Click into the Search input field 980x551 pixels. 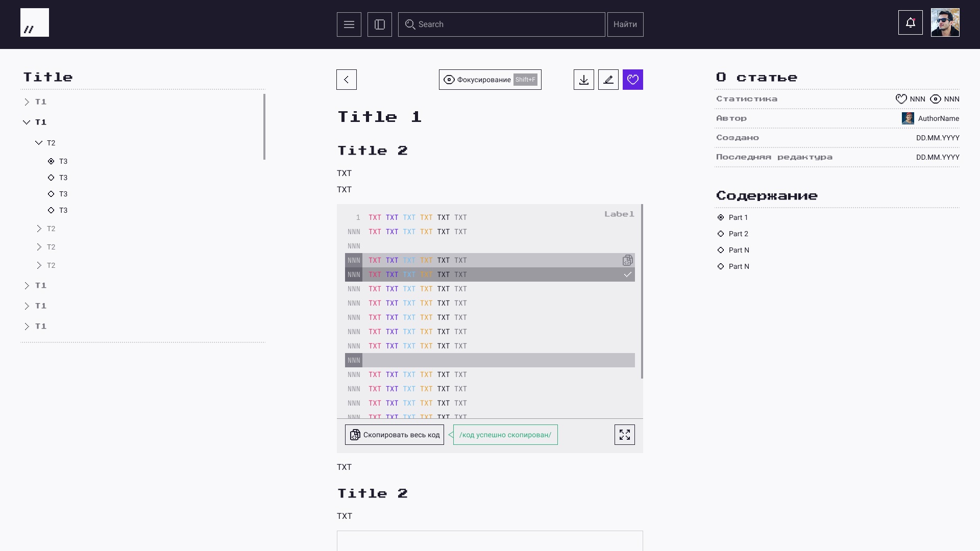pos(505,24)
